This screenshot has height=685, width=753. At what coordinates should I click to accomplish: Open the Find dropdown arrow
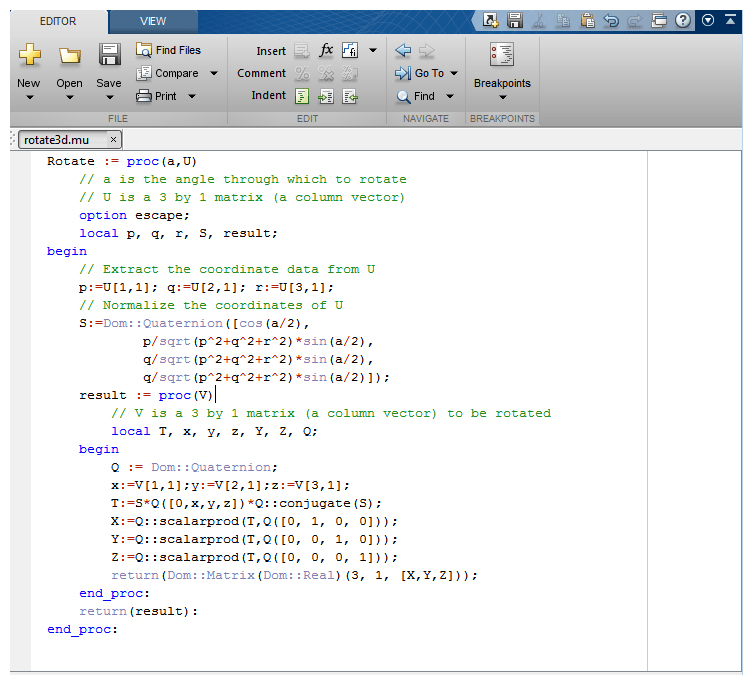pyautogui.click(x=450, y=96)
